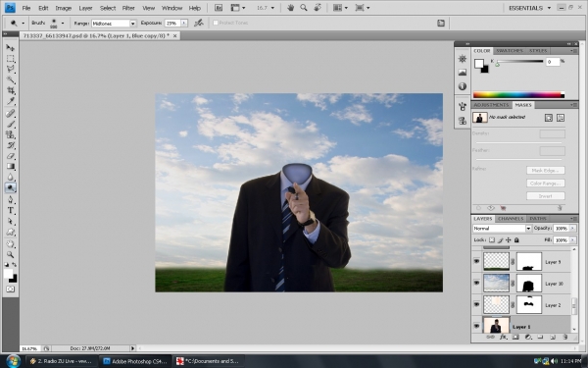
Task: Select the Burn tool in toolbox
Action: click(x=10, y=187)
